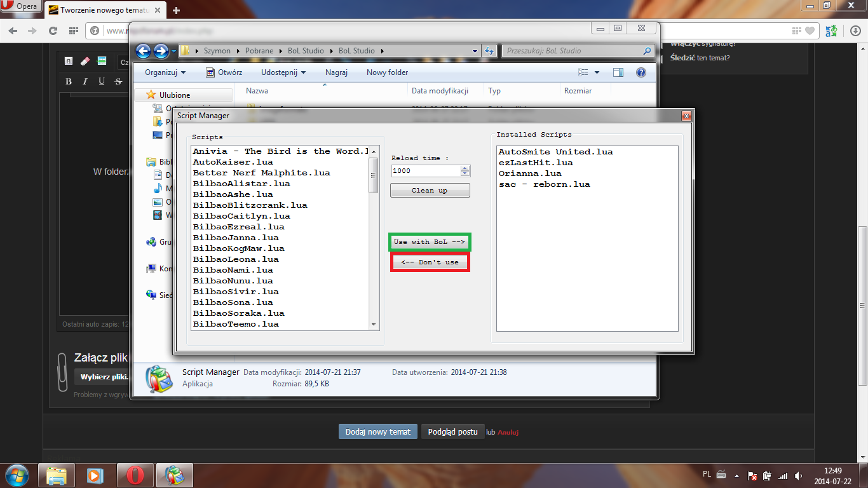The height and width of the screenshot is (488, 868).
Task: Click the 'Podgląd postu' button
Action: 452,432
